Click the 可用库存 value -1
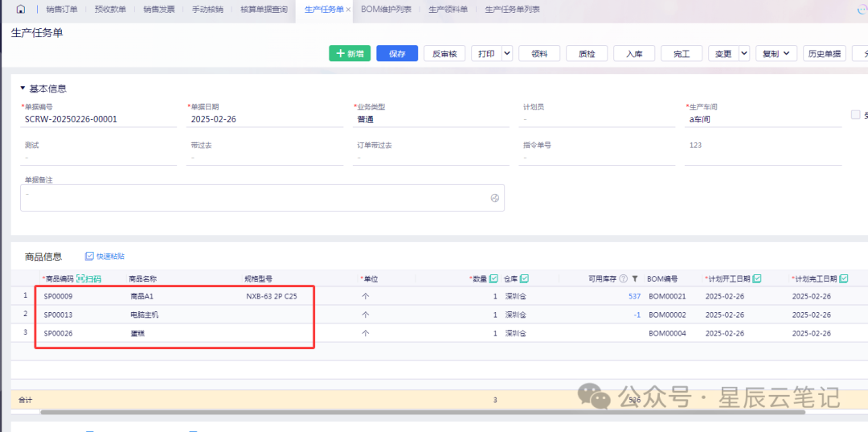This screenshot has height=432, width=868. tap(637, 315)
